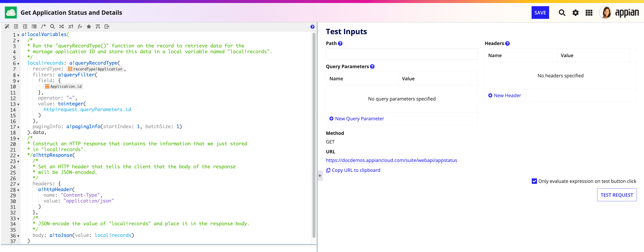Click the Application.id field chip

[63, 87]
